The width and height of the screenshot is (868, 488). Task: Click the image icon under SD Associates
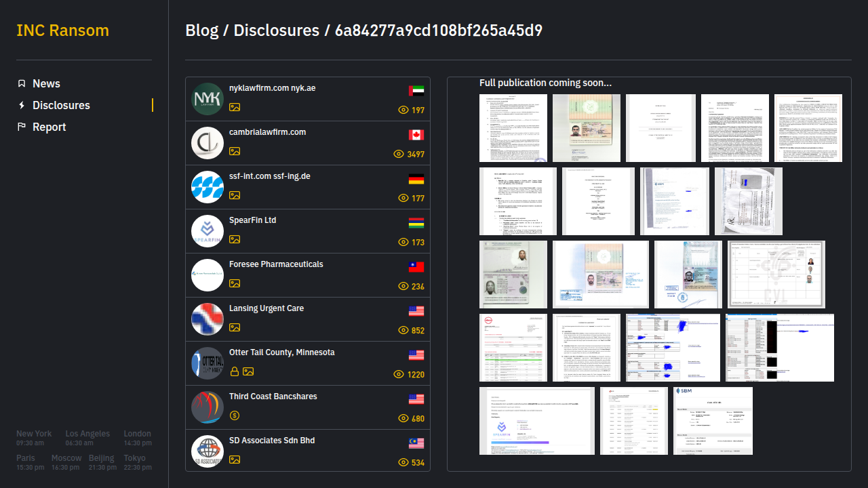[x=235, y=460]
